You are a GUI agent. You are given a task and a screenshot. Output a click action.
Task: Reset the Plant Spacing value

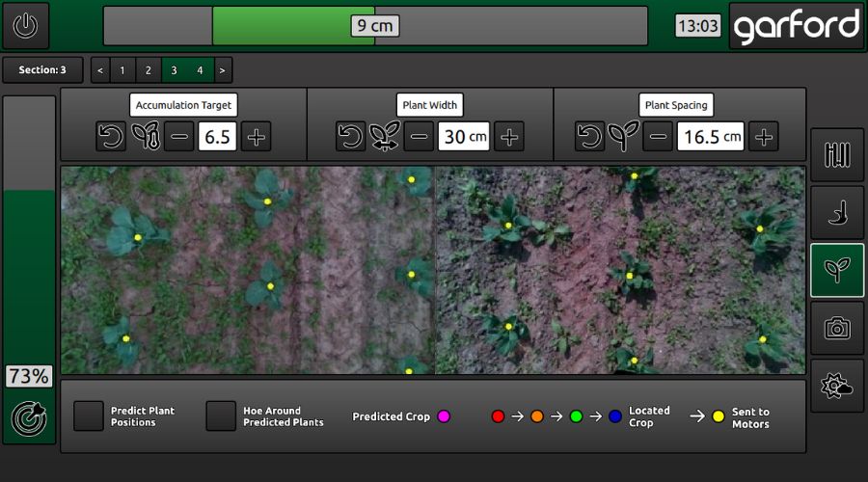click(x=590, y=137)
